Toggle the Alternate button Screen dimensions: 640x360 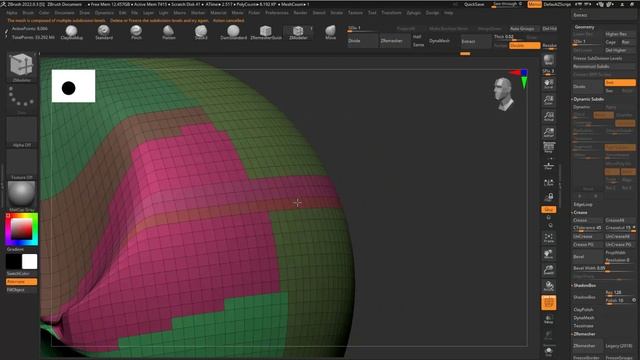[x=21, y=282]
